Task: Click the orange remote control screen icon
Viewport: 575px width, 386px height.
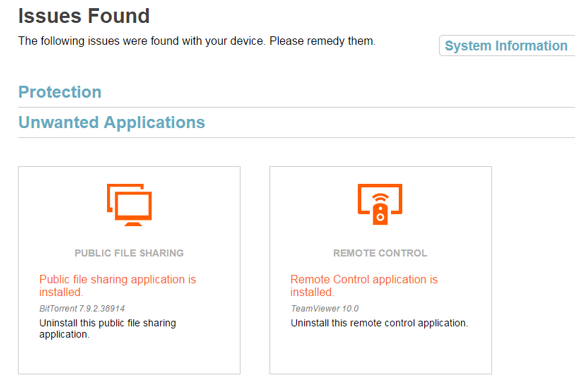Action: coord(380,204)
